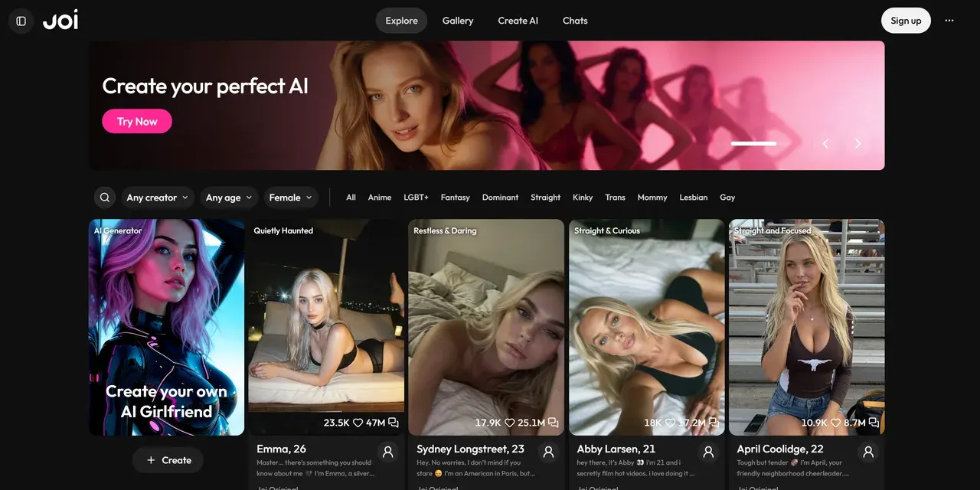The width and height of the screenshot is (980, 490).
Task: Click the name 'Sydney Longstreet, 23'
Action: [470, 449]
